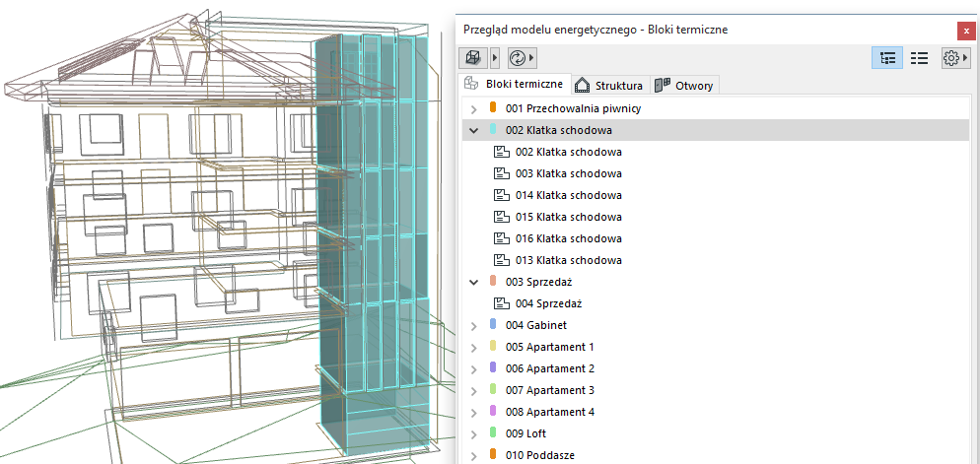Viewport: 980px width, 464px height.
Task: Open the arrow dropdown beside the 3D view button
Action: click(495, 58)
